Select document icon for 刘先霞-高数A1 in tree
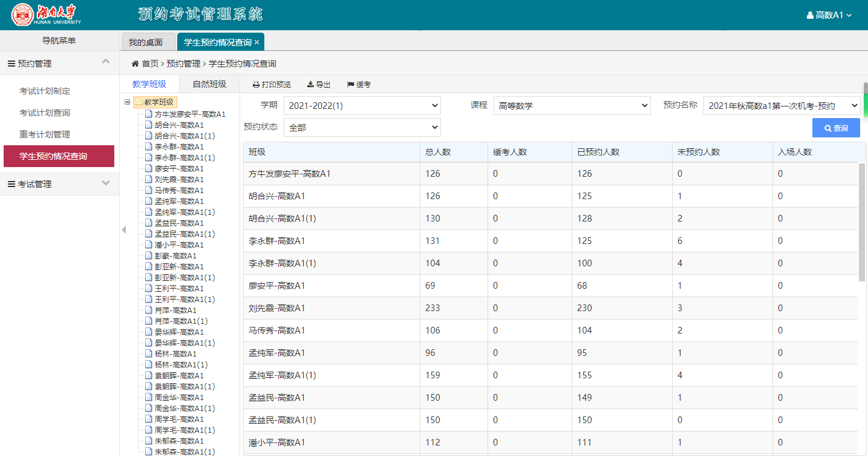 149,179
